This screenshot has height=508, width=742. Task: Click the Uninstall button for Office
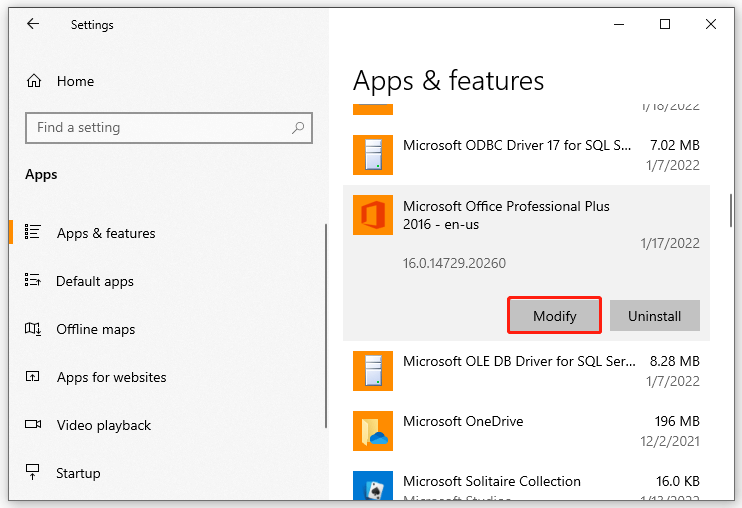[654, 315]
